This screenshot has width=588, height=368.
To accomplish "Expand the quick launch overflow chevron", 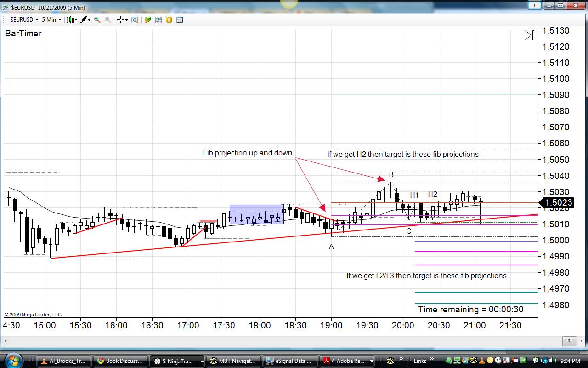I will point(401,359).
